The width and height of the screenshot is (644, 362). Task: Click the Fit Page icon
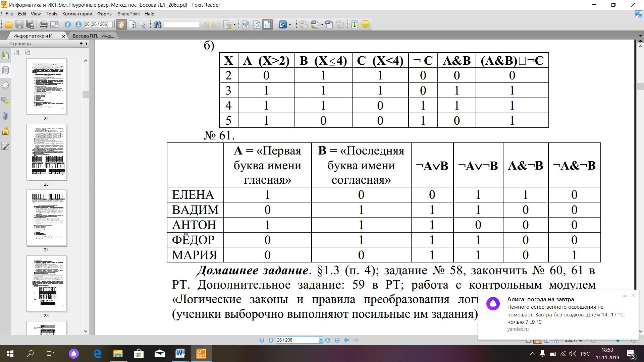click(257, 24)
